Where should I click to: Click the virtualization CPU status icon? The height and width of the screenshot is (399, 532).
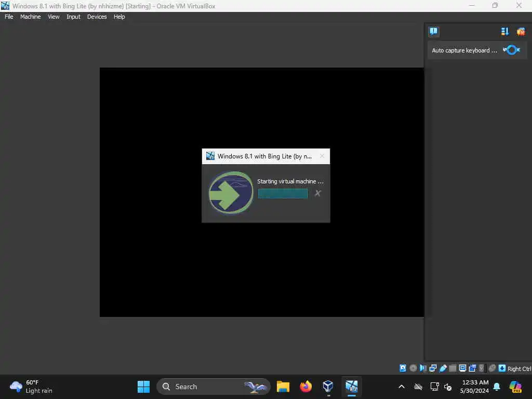482,368
